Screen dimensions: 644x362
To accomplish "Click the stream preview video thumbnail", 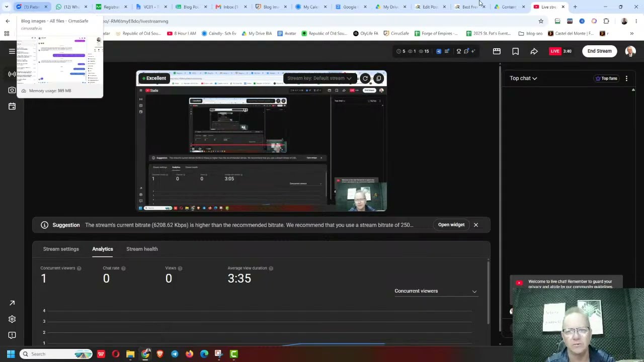I will click(x=261, y=141).
